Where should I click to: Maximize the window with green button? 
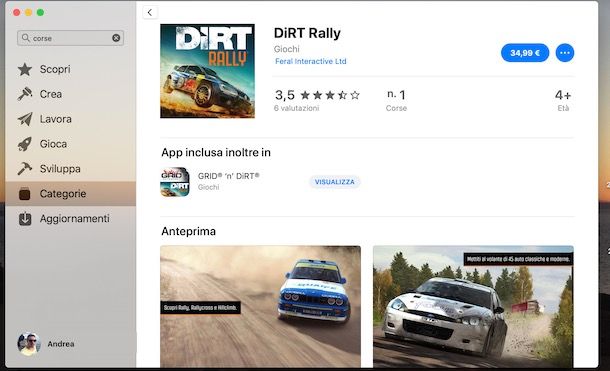(x=40, y=12)
